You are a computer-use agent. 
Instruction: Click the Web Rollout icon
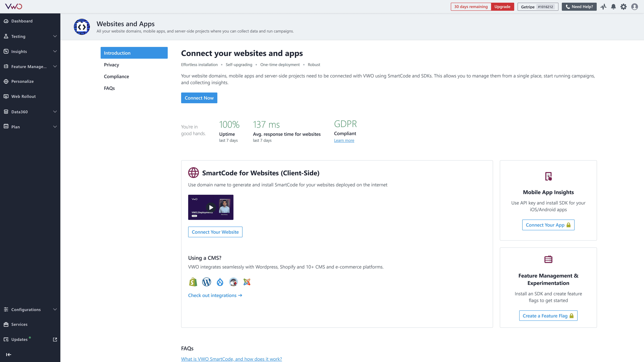6,96
